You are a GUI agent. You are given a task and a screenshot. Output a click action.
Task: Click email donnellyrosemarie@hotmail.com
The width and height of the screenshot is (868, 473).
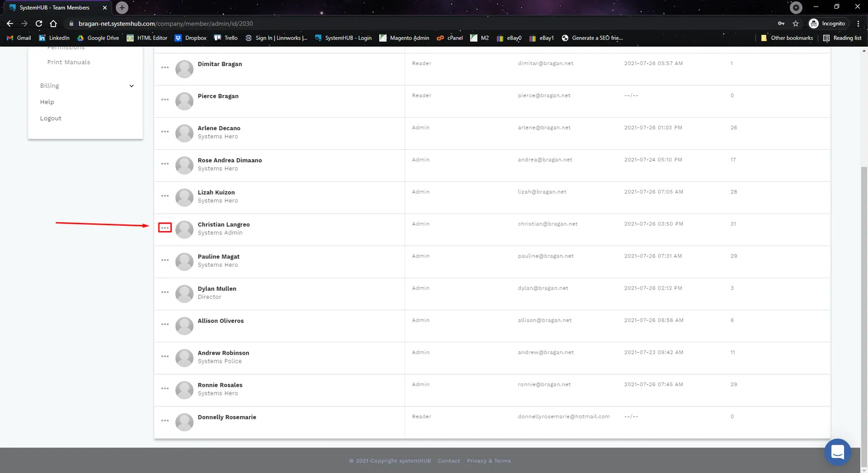(x=564, y=417)
